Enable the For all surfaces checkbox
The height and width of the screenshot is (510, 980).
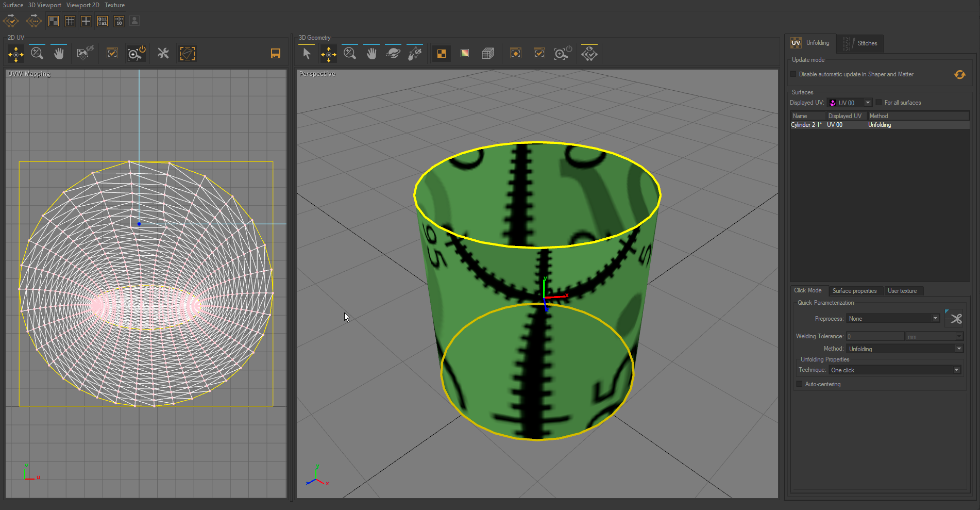point(878,102)
